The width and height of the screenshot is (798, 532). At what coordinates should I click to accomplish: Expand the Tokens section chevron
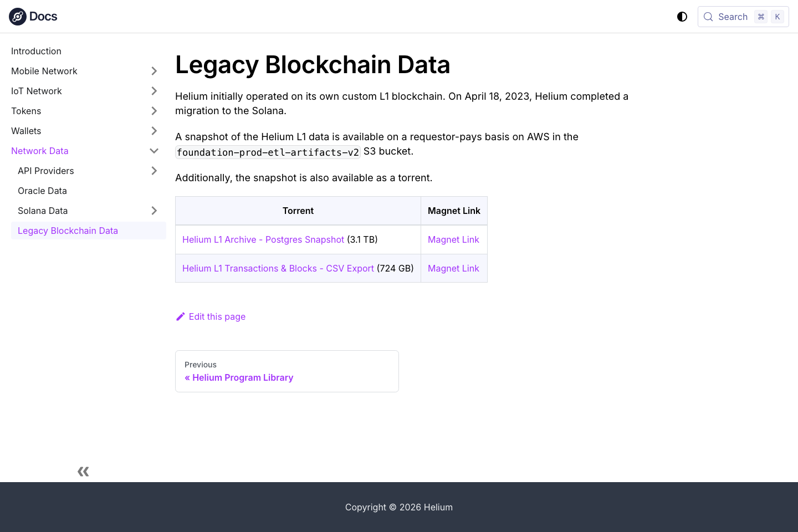coord(154,111)
